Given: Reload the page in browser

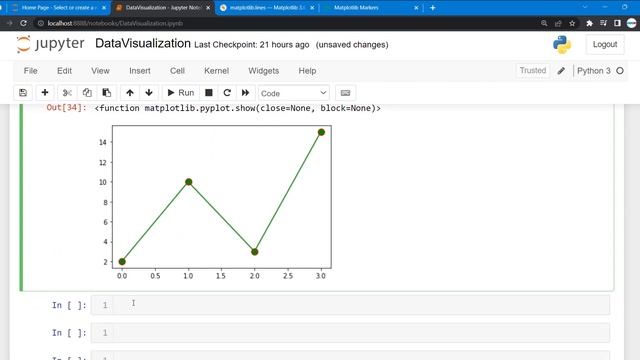Looking at the screenshot, I should point(24,23).
